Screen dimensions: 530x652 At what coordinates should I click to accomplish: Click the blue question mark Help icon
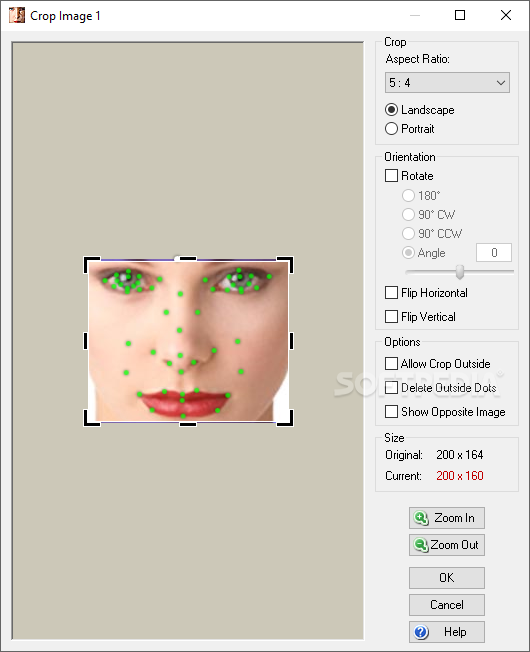pyautogui.click(x=421, y=632)
